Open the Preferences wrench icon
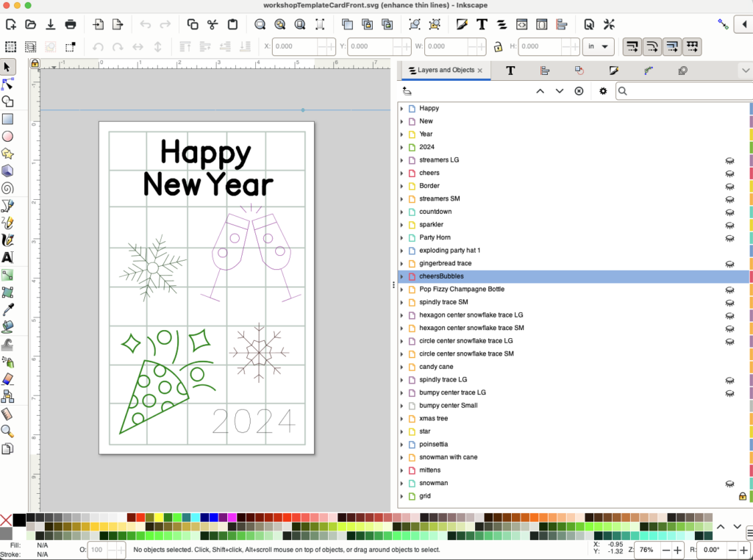Viewport: 753px width, 560px height. tap(609, 24)
